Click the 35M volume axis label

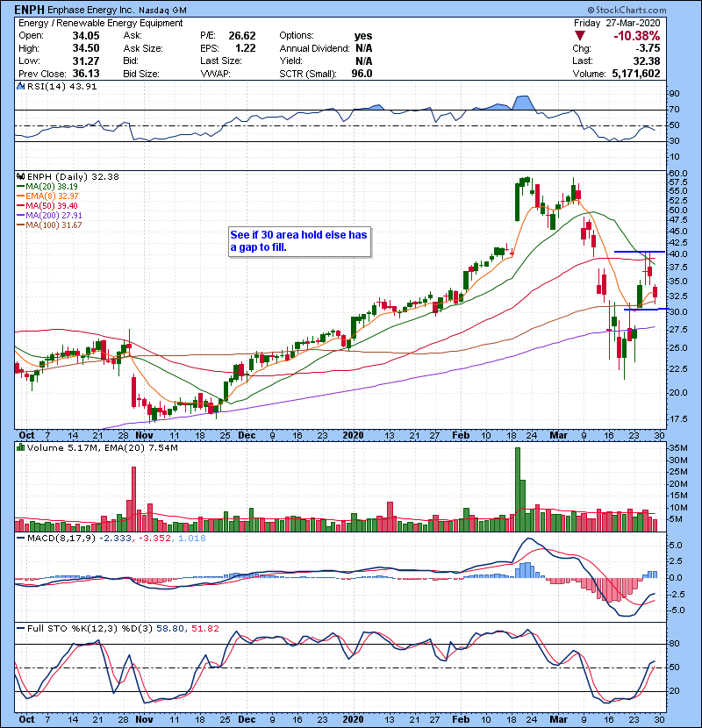(677, 447)
